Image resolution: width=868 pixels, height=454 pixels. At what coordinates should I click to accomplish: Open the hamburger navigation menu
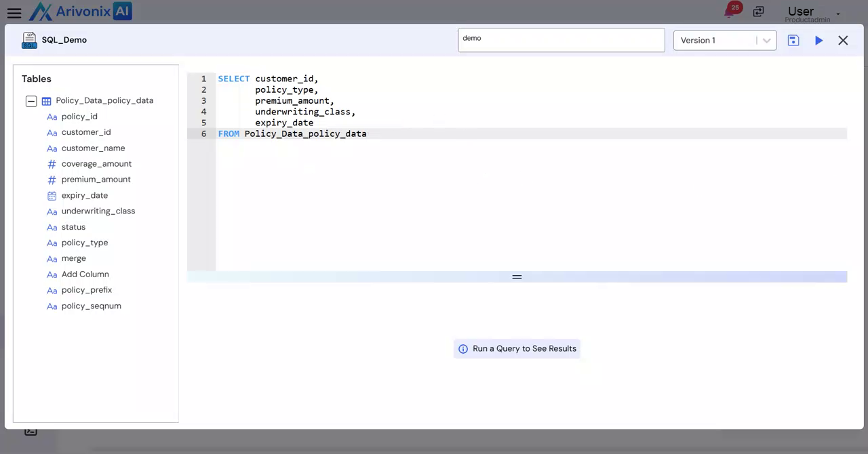click(14, 13)
